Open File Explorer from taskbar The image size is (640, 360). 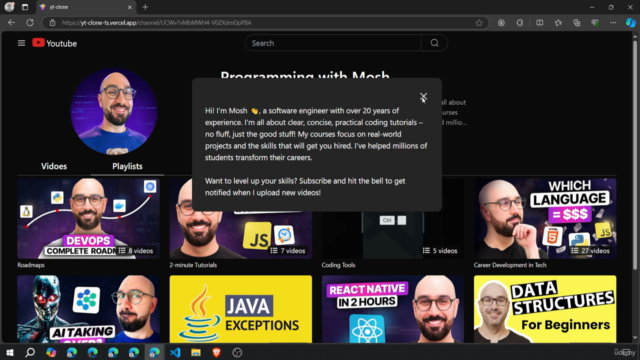196,352
